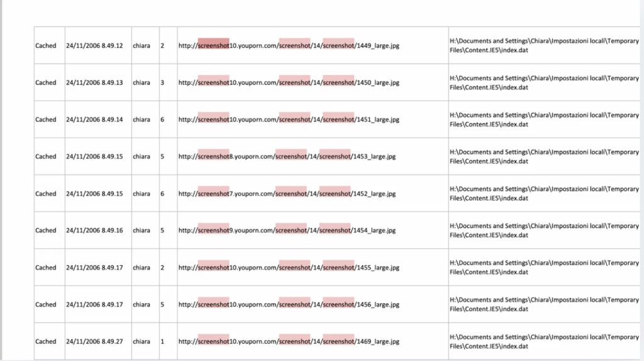Click the URL ending in 1452_large.jpg
Screen dimensions: 644x361
(287, 194)
